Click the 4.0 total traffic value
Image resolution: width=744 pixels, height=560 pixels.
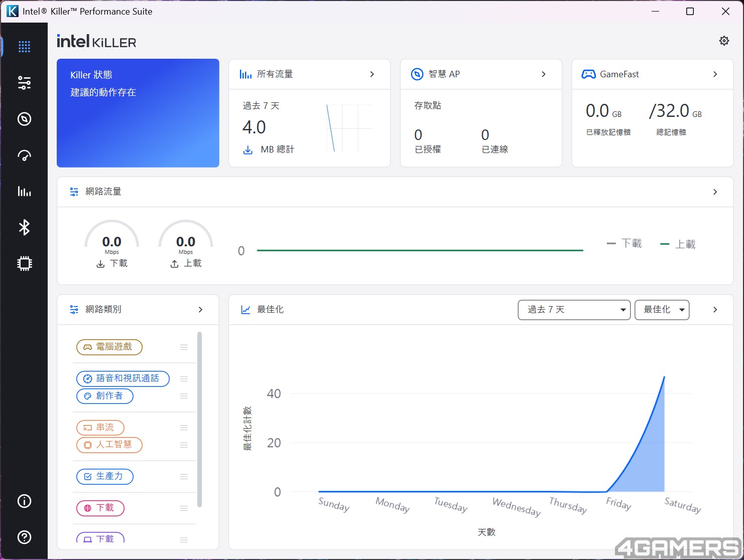(x=254, y=127)
